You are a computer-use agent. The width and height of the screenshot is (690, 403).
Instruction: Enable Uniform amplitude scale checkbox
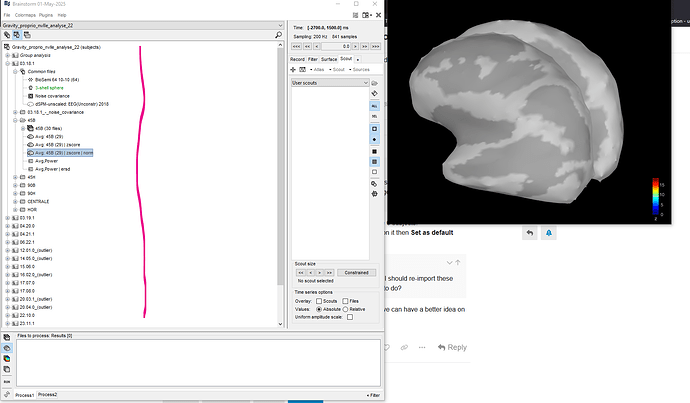pos(350,317)
